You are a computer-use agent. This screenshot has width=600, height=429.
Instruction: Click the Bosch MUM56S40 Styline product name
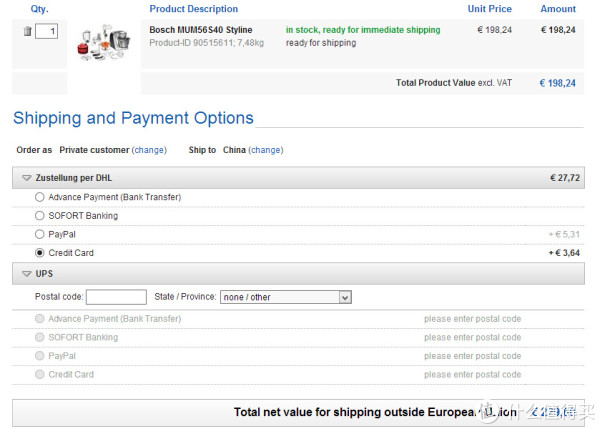[201, 30]
